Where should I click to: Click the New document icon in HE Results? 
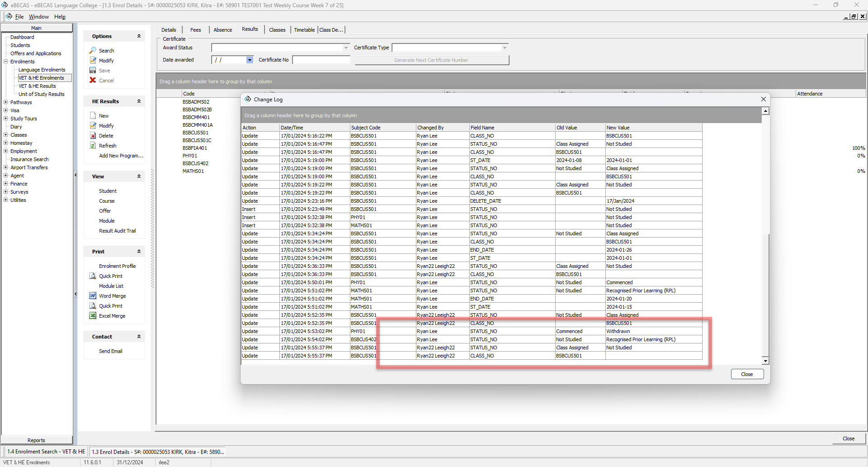[x=93, y=116]
